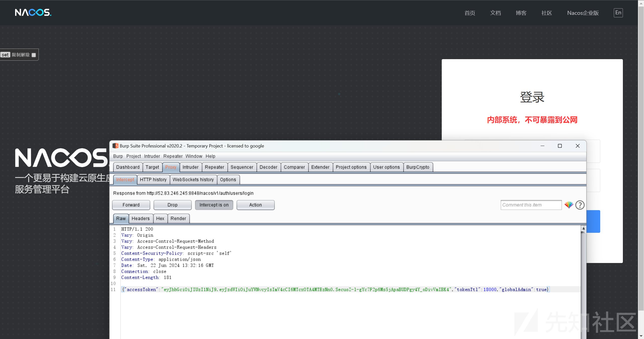Click the 登录 heading on login card
644x339 pixels.
[532, 97]
